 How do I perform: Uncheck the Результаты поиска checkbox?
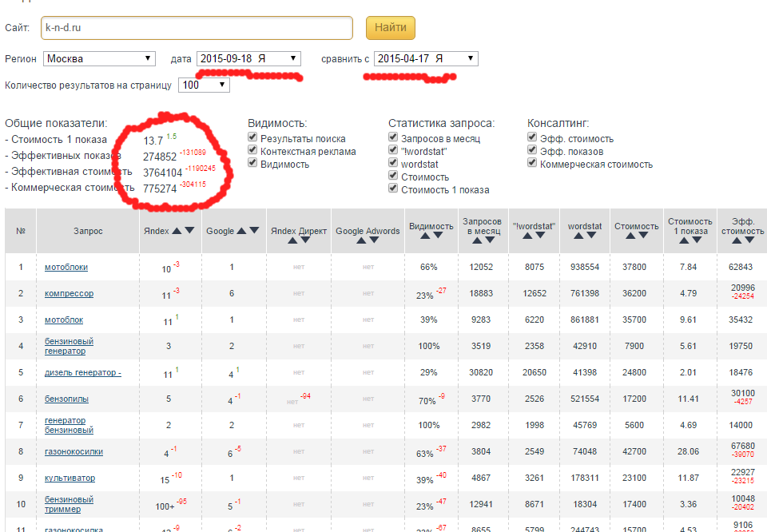coord(253,139)
